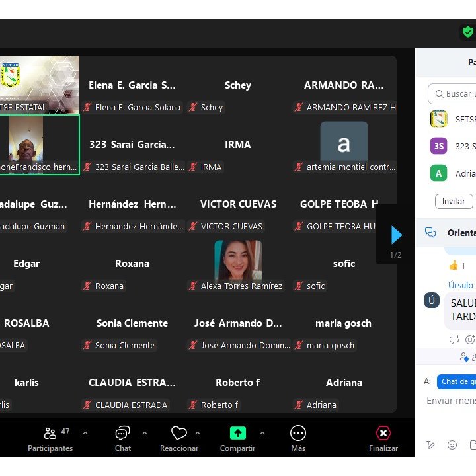The width and height of the screenshot is (476, 476).
Task: Expand the Reaccionar options chevron
Action: 197,433
